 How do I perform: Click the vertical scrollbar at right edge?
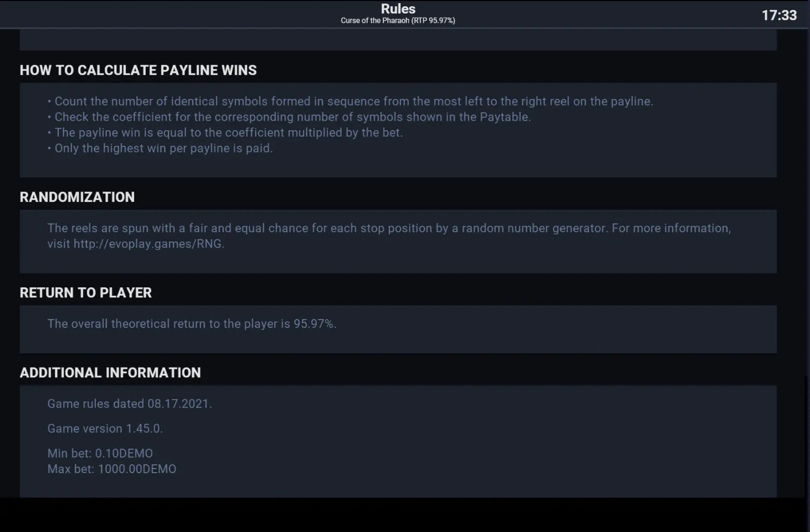(807, 203)
